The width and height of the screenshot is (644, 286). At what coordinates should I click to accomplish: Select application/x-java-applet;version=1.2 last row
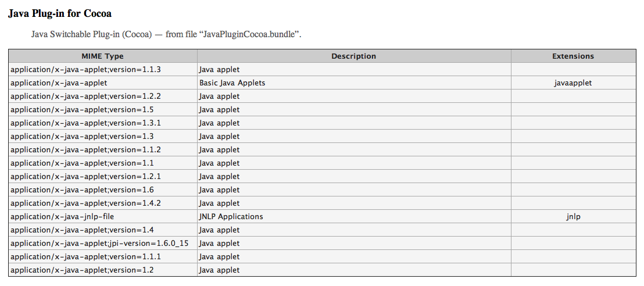click(322, 270)
